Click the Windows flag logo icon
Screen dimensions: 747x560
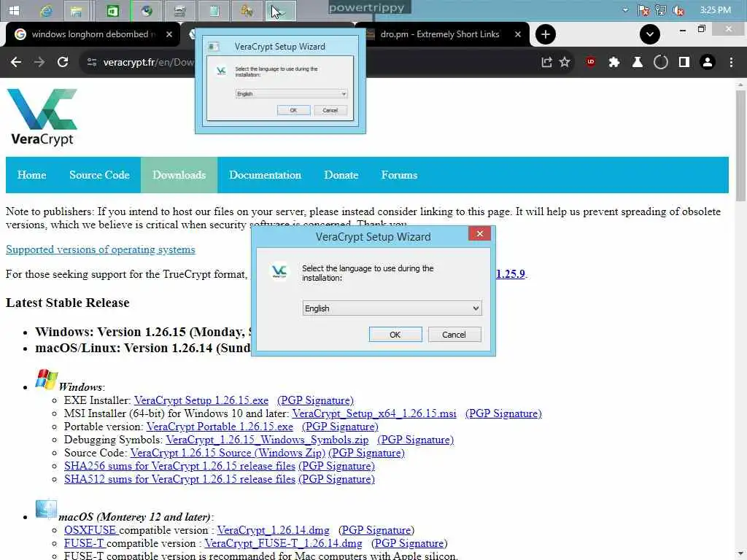(x=46, y=380)
